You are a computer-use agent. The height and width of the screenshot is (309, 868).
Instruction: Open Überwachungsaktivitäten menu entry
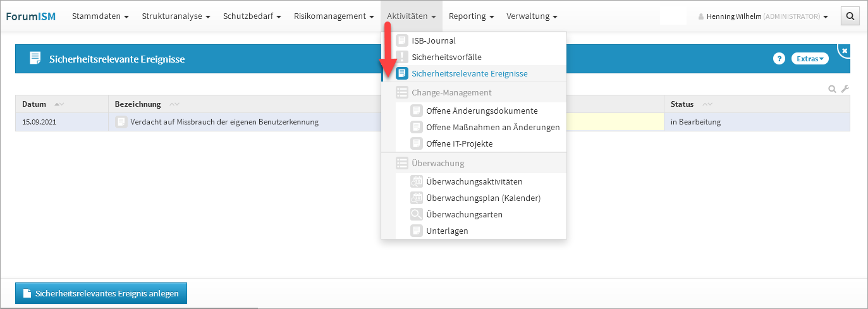click(474, 181)
